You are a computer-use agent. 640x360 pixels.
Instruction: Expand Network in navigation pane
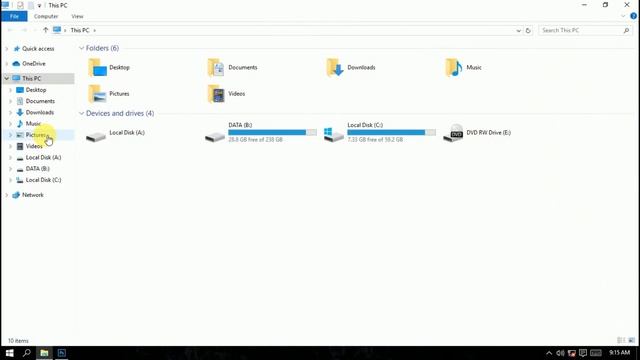point(7,195)
